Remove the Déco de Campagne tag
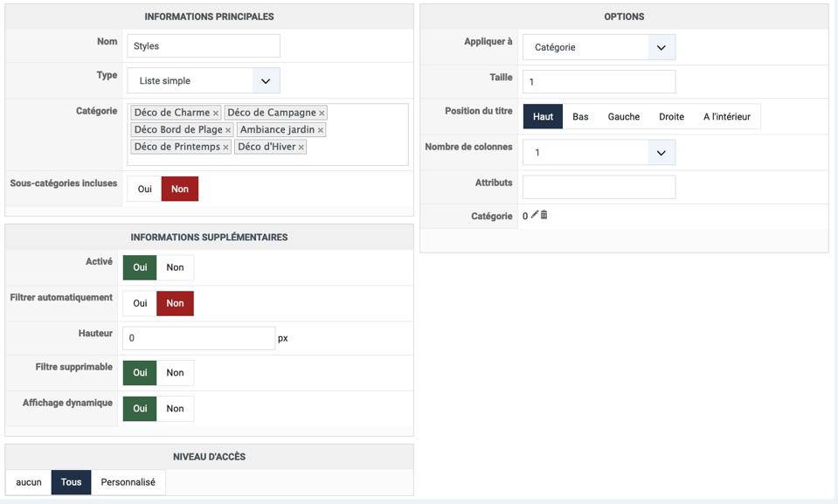 [x=322, y=114]
